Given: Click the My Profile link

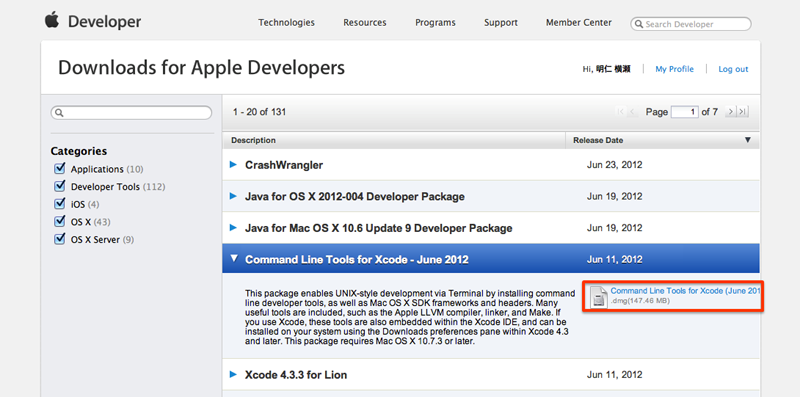Looking at the screenshot, I should pos(674,69).
